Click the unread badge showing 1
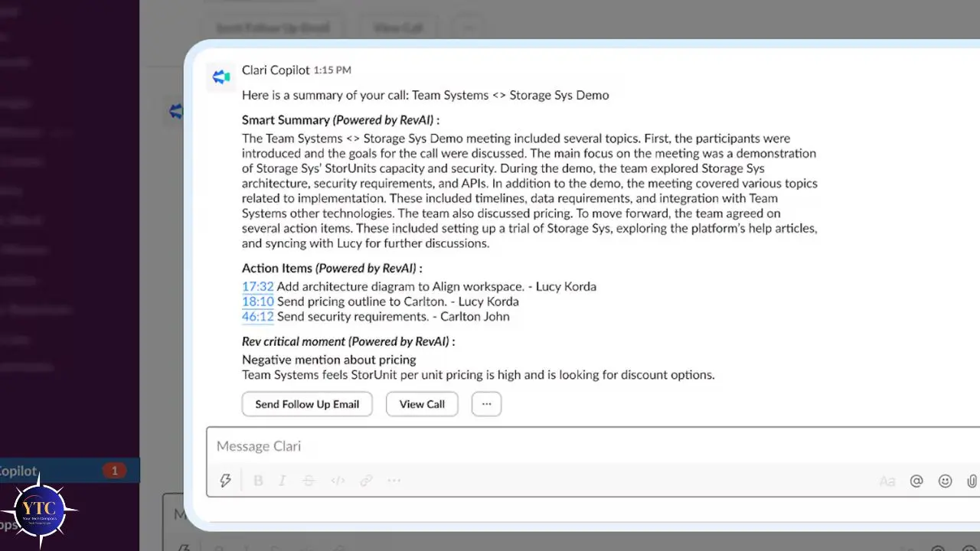 (114, 471)
